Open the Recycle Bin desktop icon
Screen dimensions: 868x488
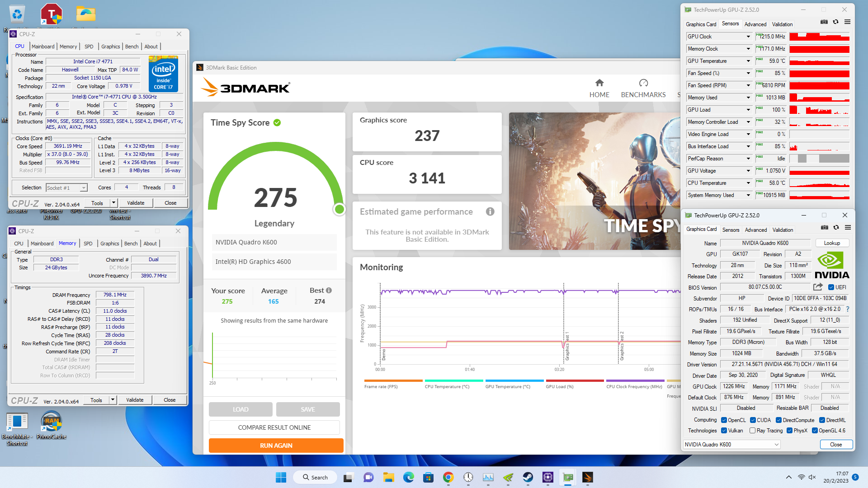click(17, 14)
